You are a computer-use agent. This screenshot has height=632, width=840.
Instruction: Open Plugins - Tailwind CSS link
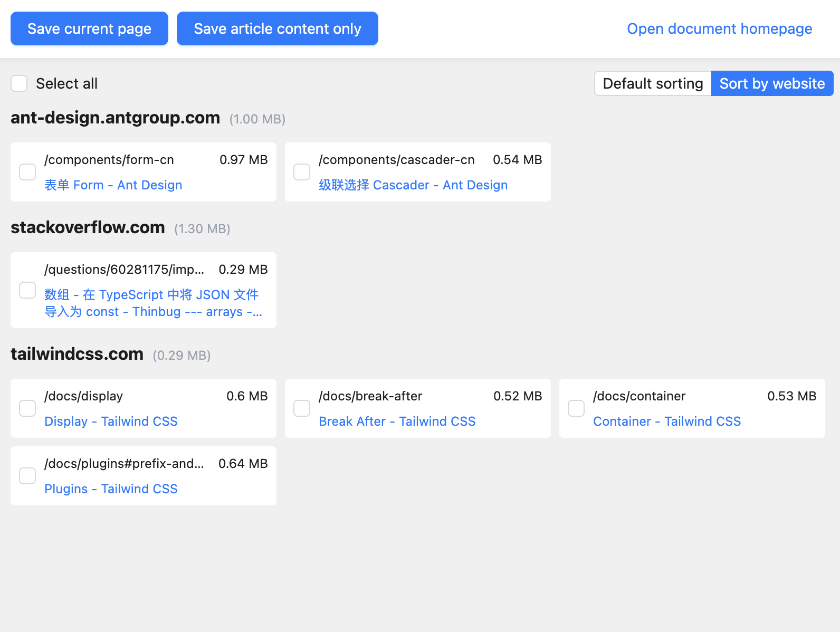point(111,489)
